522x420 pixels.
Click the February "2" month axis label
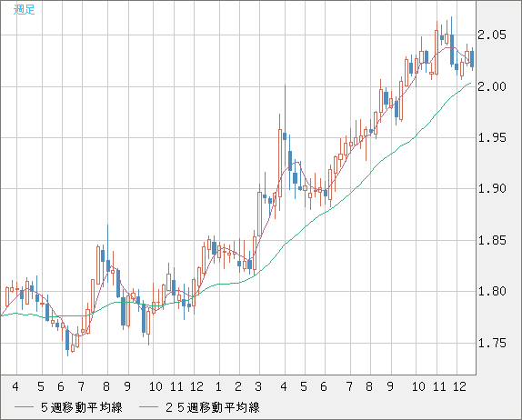point(238,386)
